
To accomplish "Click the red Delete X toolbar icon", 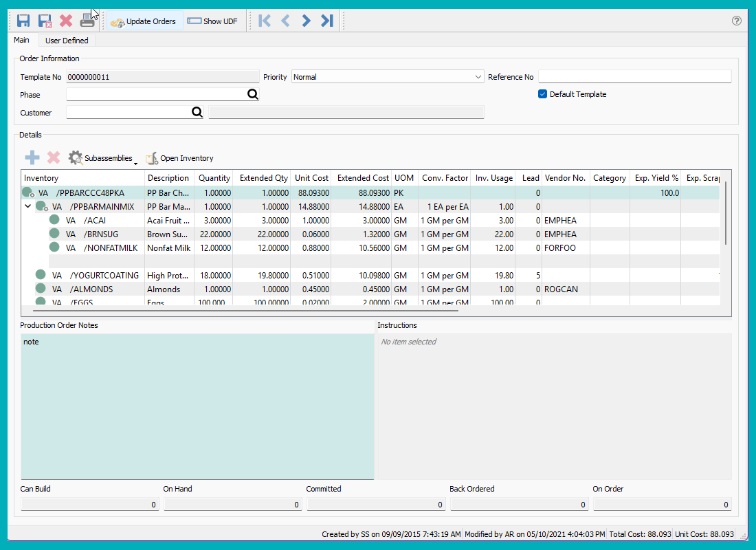I will (66, 21).
